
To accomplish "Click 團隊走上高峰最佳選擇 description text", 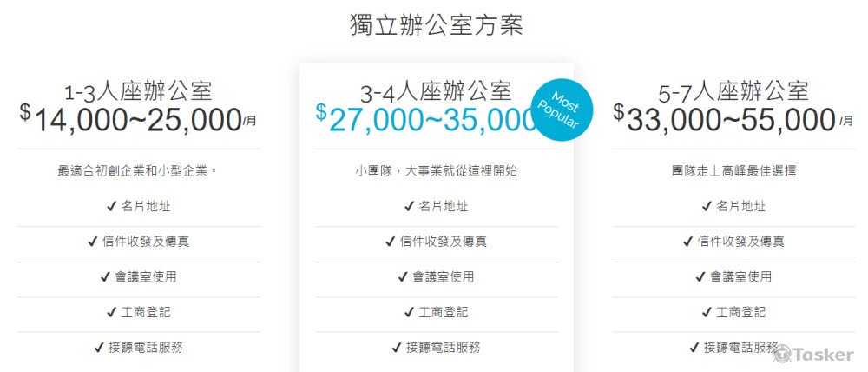I will [x=733, y=171].
